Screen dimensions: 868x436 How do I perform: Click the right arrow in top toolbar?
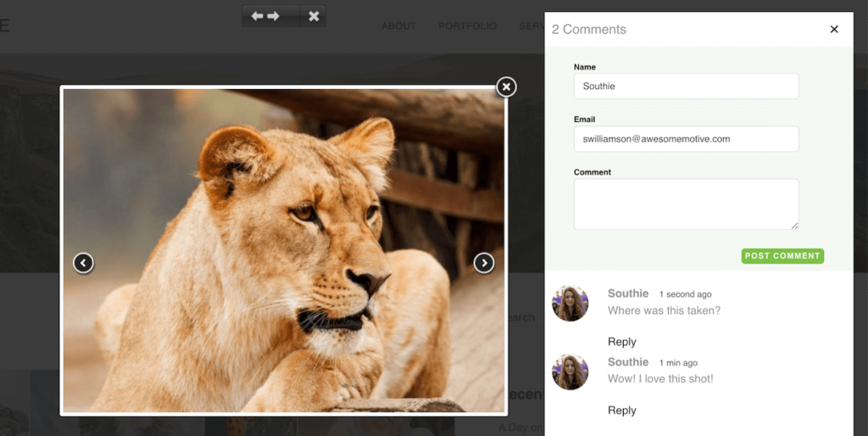pyautogui.click(x=274, y=16)
